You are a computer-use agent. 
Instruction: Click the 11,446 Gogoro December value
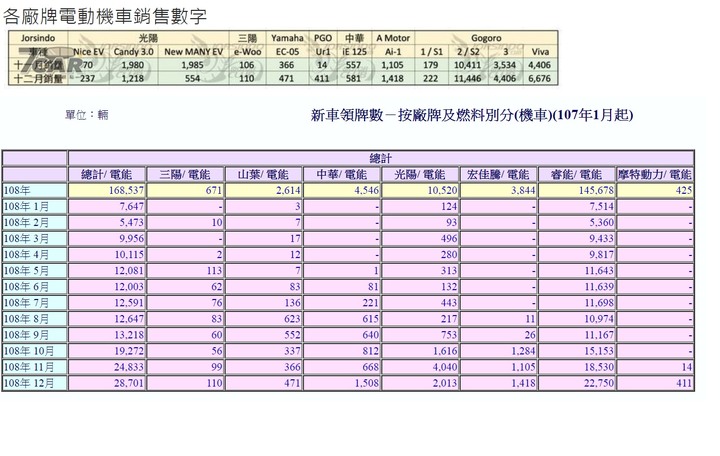point(468,78)
